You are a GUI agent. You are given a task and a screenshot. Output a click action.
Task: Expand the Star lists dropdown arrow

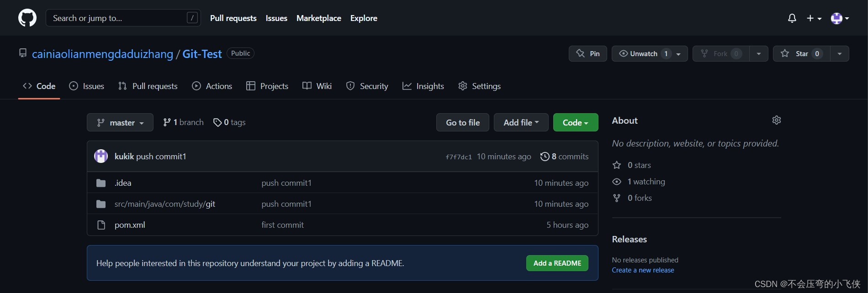(x=840, y=53)
